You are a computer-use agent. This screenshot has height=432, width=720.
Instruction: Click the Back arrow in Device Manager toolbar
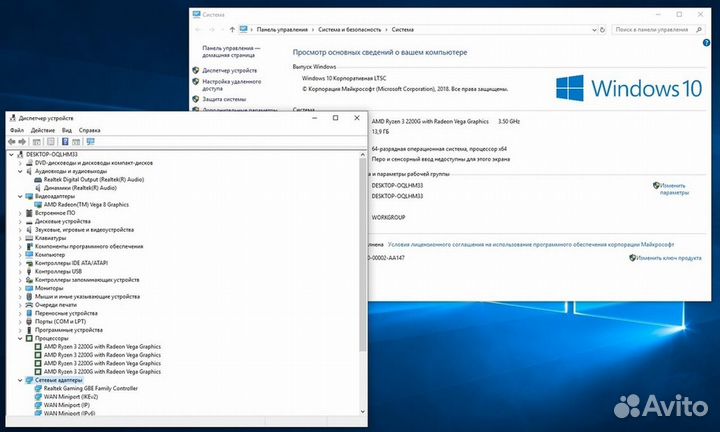(11, 142)
